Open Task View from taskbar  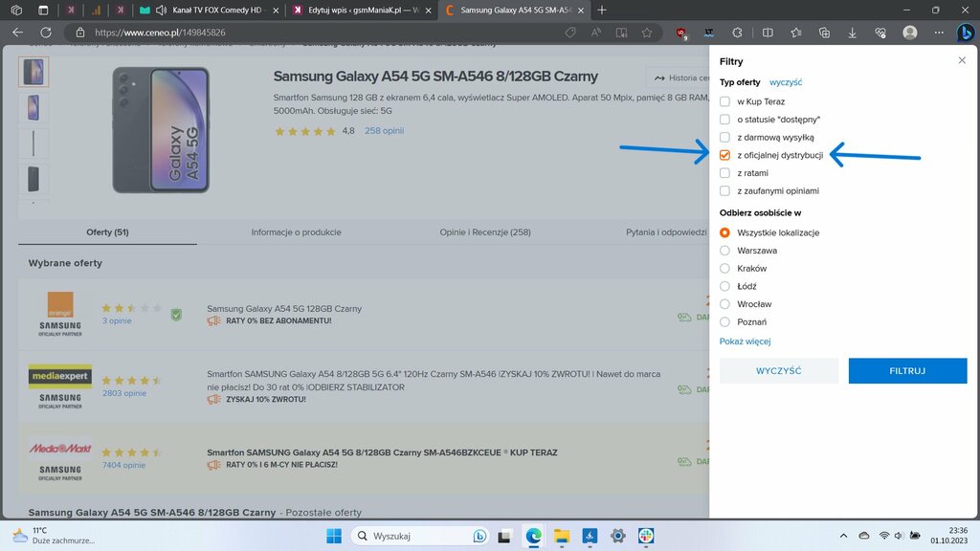click(x=504, y=536)
